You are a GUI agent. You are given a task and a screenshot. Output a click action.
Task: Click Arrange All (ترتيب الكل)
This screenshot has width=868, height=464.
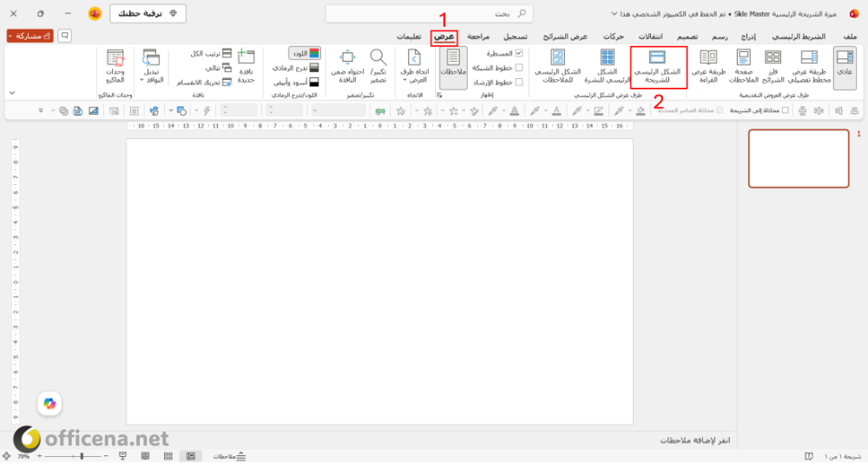[212, 54]
